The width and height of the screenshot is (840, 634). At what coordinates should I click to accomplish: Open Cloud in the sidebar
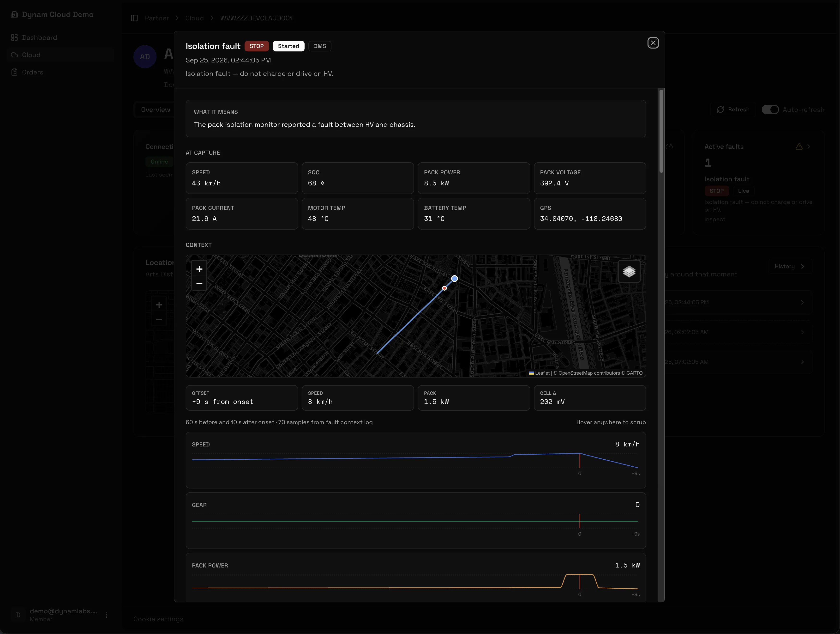pyautogui.click(x=61, y=55)
